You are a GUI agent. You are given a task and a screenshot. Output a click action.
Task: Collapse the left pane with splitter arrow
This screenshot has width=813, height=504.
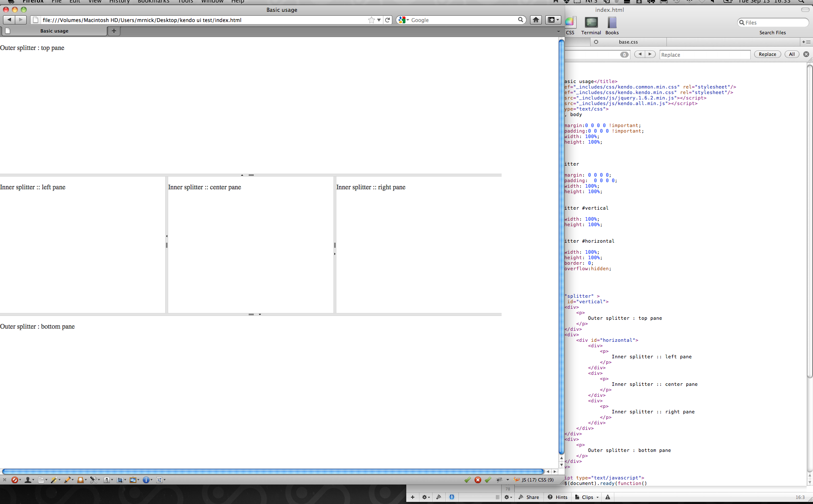[166, 236]
